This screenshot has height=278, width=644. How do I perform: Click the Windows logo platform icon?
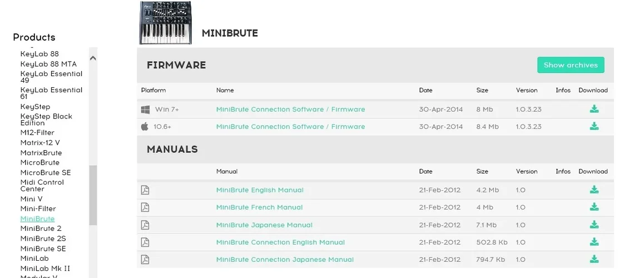[145, 110]
